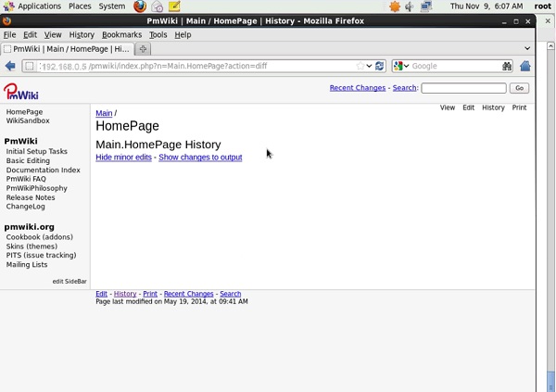Open Cookbook (addons) sidebar link

pyautogui.click(x=39, y=236)
